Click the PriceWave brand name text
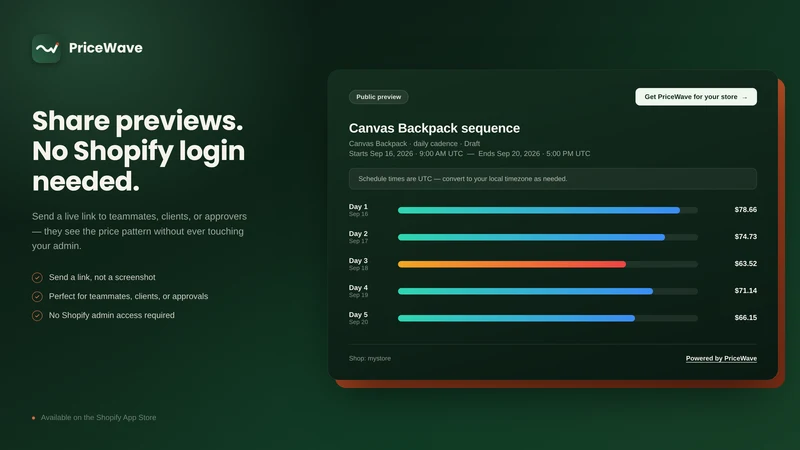This screenshot has height=450, width=800. tap(106, 48)
